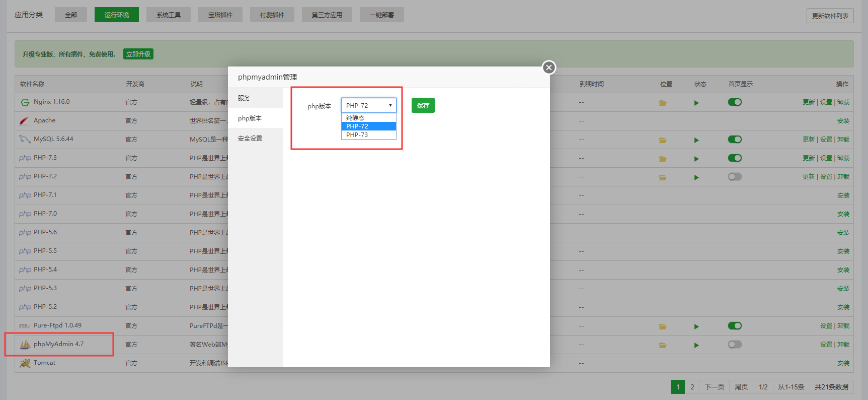Click the status play icon for phpMyAdmin
This screenshot has width=868, height=400.
point(696,345)
